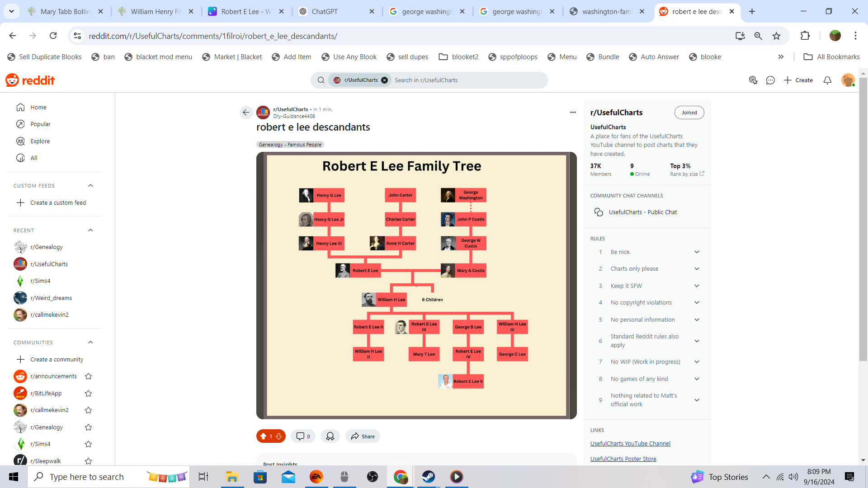Favorite r/announcements with the star

(x=89, y=376)
